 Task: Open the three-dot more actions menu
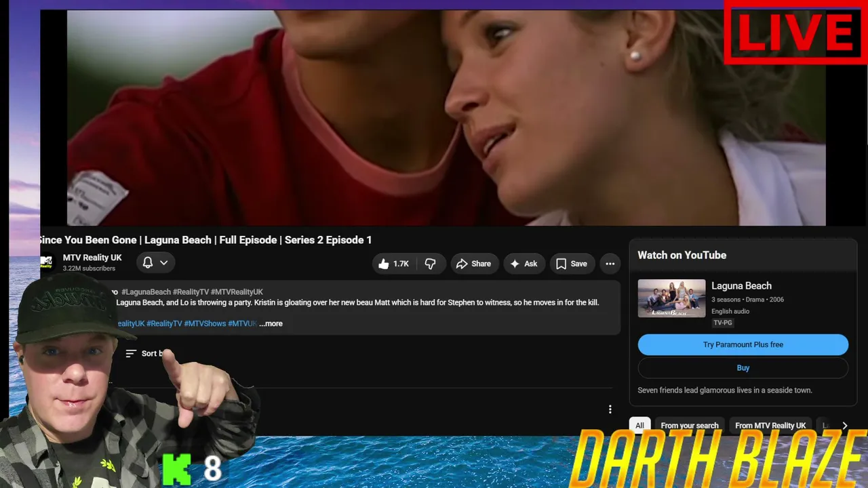pyautogui.click(x=610, y=264)
